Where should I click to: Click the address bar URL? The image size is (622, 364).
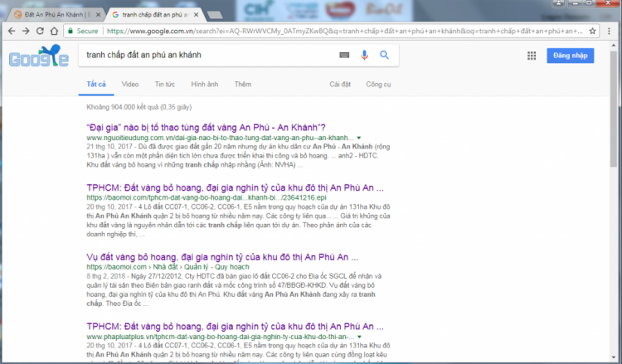(344, 31)
